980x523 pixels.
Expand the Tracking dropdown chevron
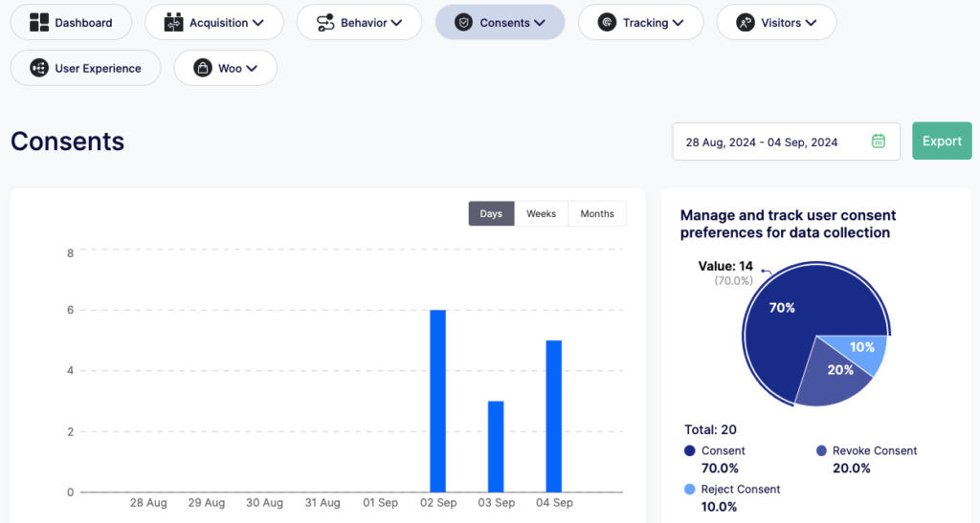pyautogui.click(x=679, y=23)
